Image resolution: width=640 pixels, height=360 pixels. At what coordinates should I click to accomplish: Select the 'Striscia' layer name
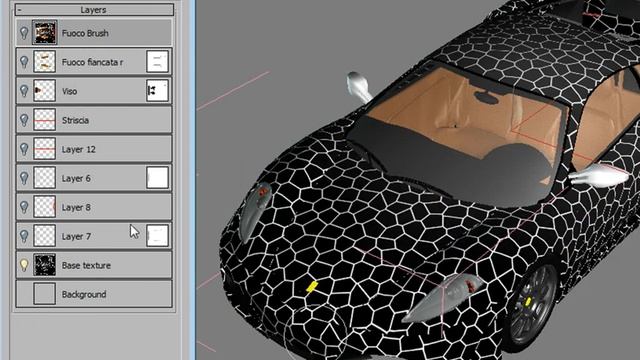pos(75,120)
